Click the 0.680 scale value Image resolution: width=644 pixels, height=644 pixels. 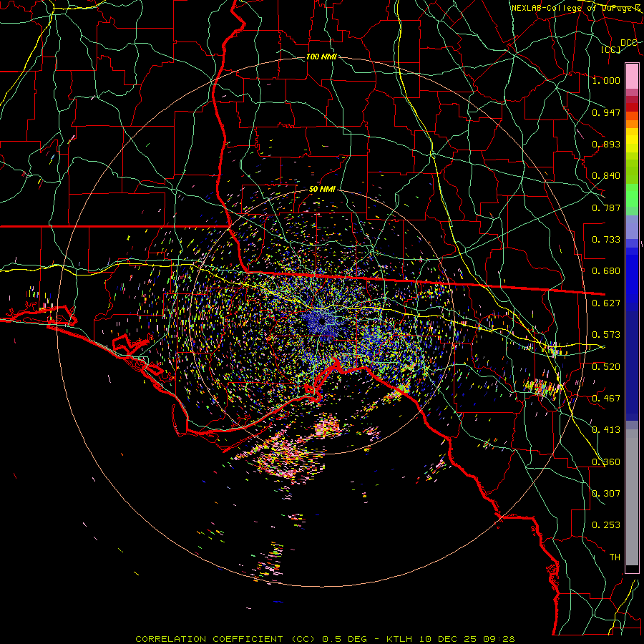coord(606,271)
